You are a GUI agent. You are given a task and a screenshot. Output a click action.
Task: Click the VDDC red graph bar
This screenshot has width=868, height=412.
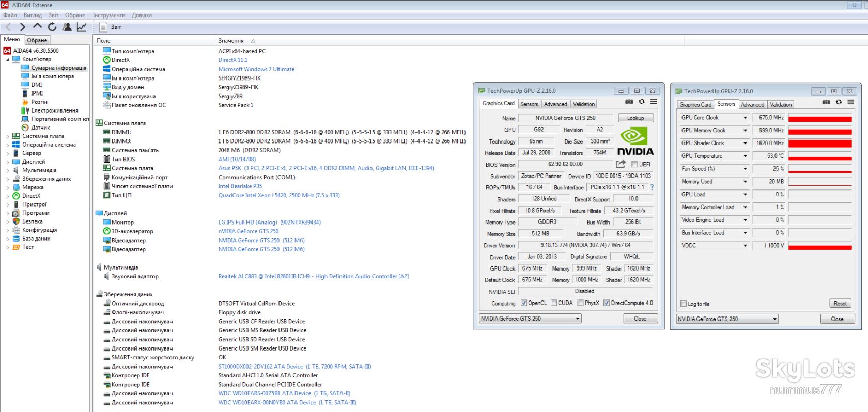[820, 248]
